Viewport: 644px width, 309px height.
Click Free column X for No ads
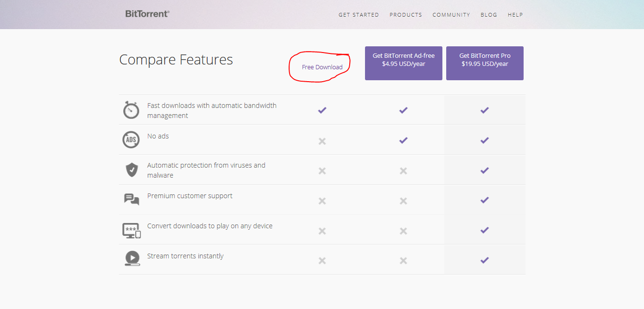tap(322, 141)
